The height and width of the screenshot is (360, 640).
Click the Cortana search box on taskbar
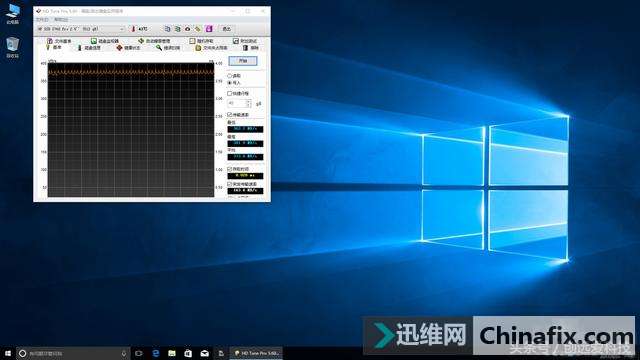(x=73, y=353)
